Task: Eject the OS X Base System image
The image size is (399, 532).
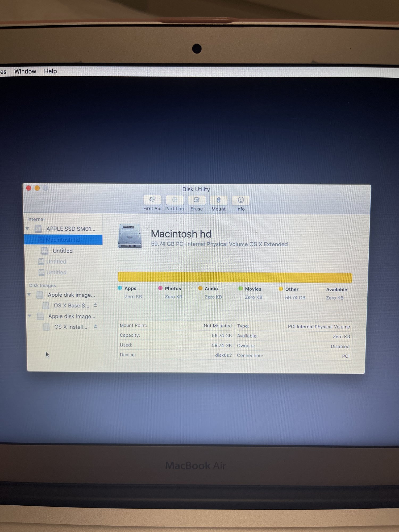Action: point(95,305)
